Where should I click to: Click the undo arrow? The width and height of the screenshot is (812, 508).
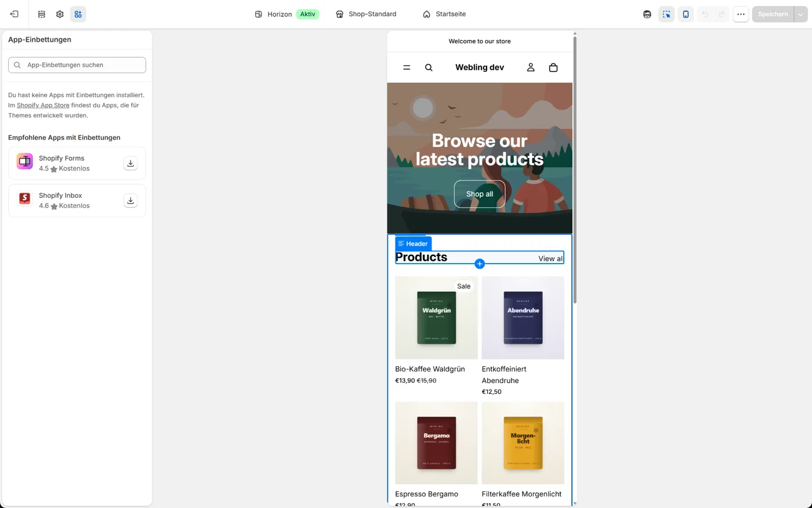(x=705, y=14)
